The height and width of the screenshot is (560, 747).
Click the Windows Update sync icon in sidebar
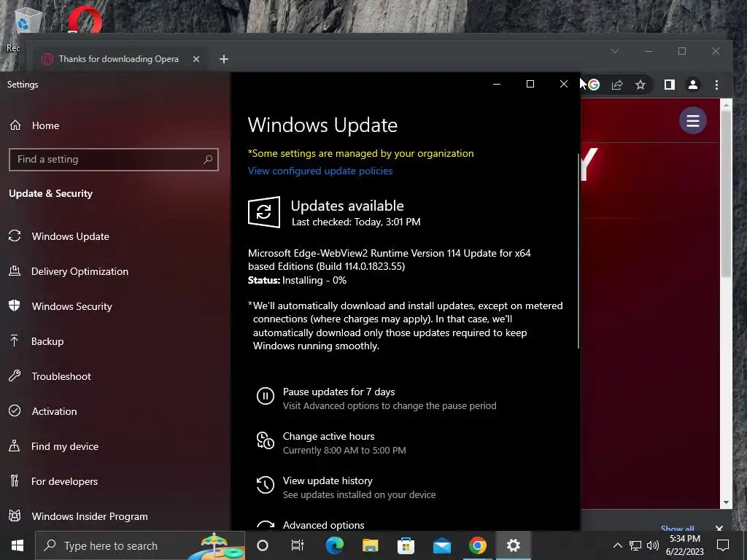[x=15, y=236]
